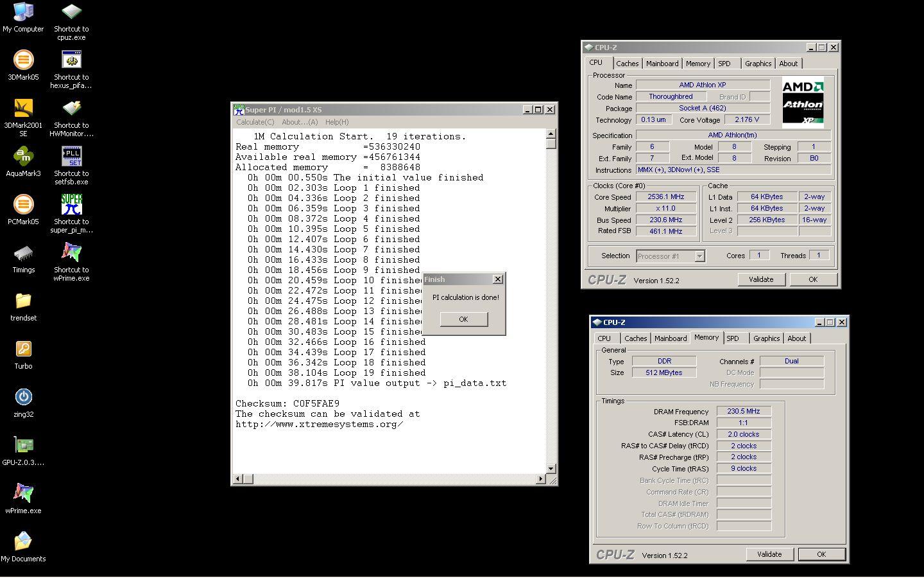
Task: Click Super PI vertical scrollbar up arrow
Action: (x=551, y=134)
